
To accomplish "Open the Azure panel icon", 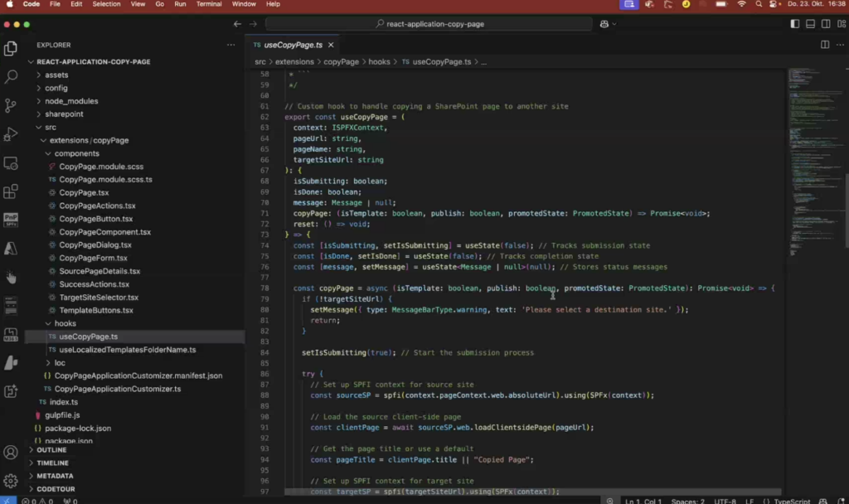I will pos(11,248).
